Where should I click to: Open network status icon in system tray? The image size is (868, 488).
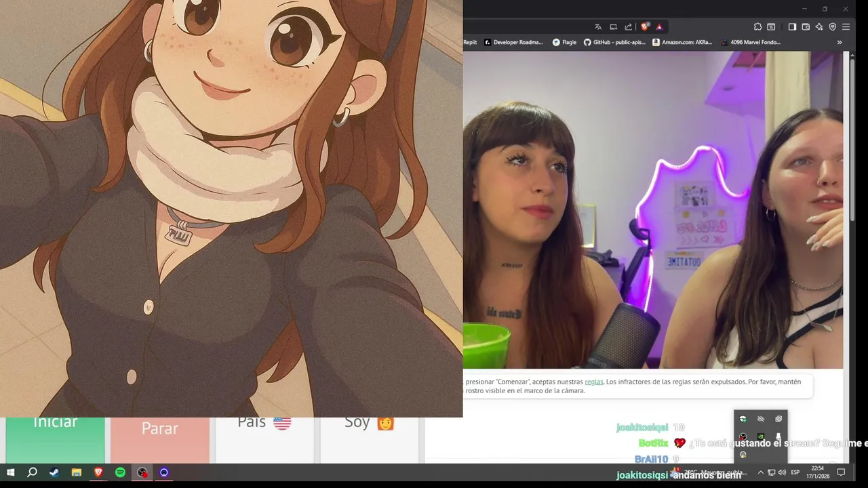pyautogui.click(x=772, y=472)
